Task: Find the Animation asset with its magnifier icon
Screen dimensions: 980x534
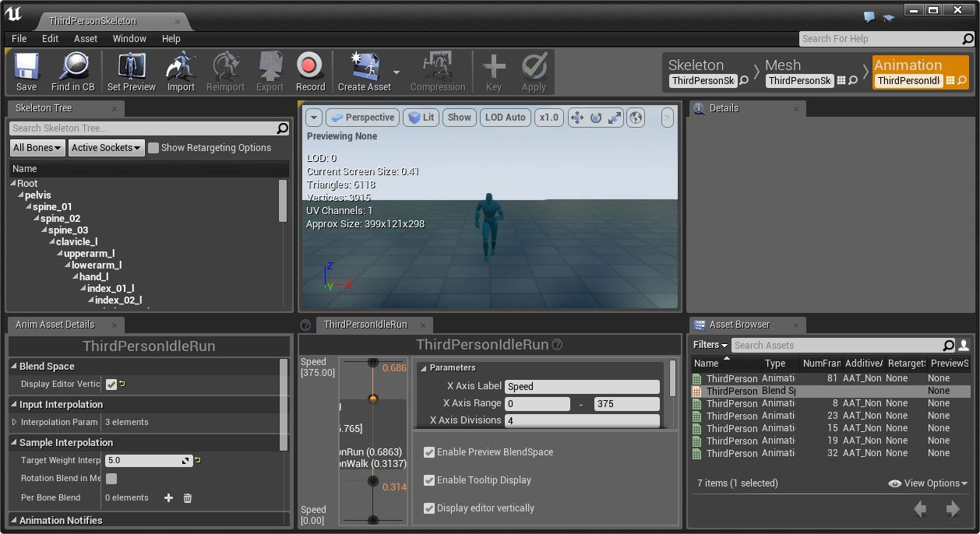Action: [962, 80]
